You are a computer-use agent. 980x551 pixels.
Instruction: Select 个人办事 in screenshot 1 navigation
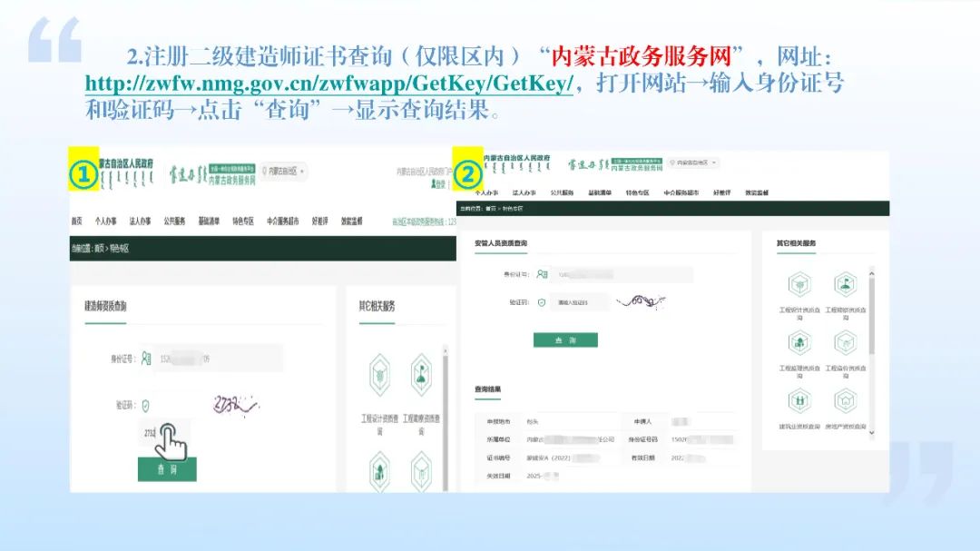click(x=105, y=221)
